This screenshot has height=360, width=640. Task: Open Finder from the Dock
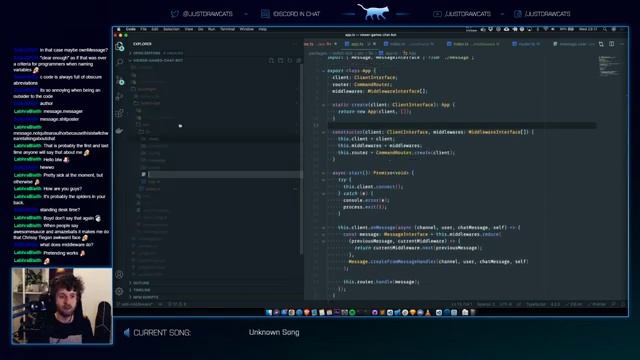pyautogui.click(x=269, y=313)
